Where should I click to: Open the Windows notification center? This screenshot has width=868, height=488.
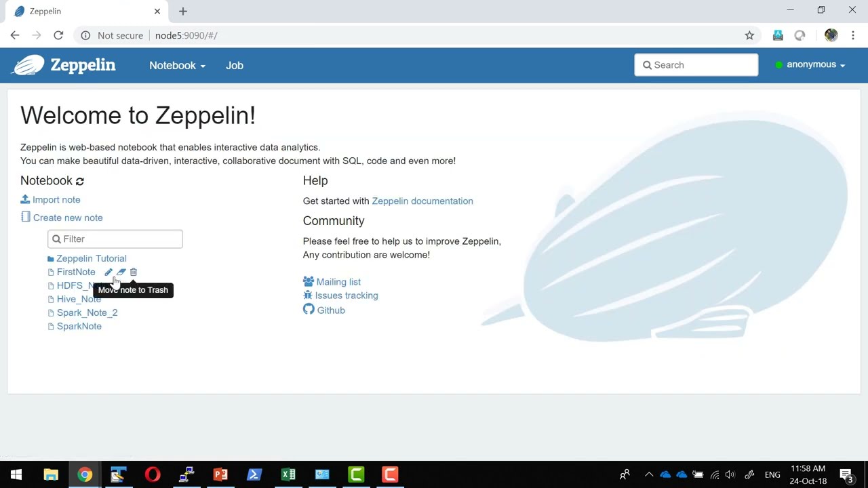pyautogui.click(x=846, y=474)
